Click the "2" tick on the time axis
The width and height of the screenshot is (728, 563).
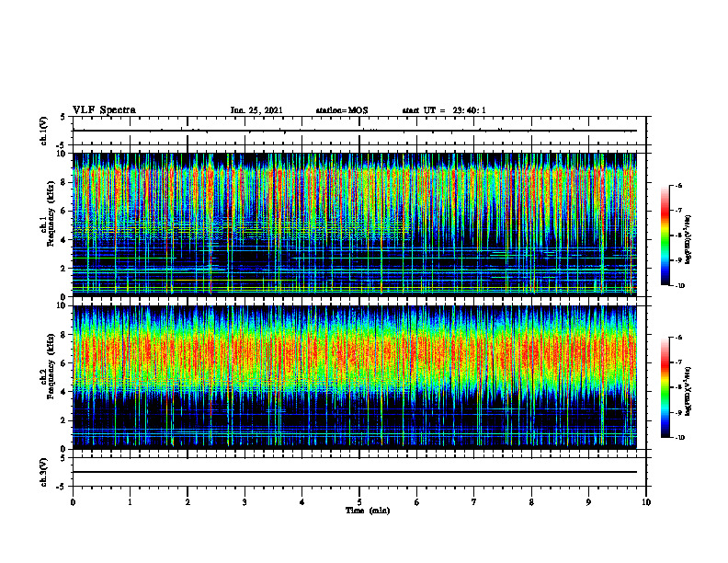click(188, 502)
